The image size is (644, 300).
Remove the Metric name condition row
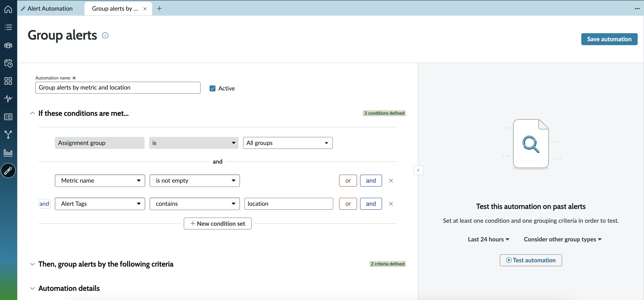(x=391, y=180)
